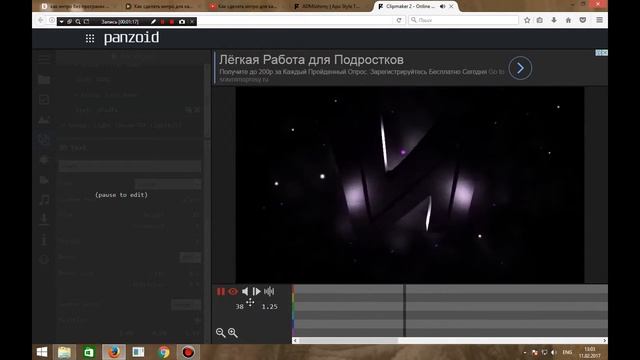Open the Windows Start menu
This screenshot has width=640, height=360.
pos(42,352)
